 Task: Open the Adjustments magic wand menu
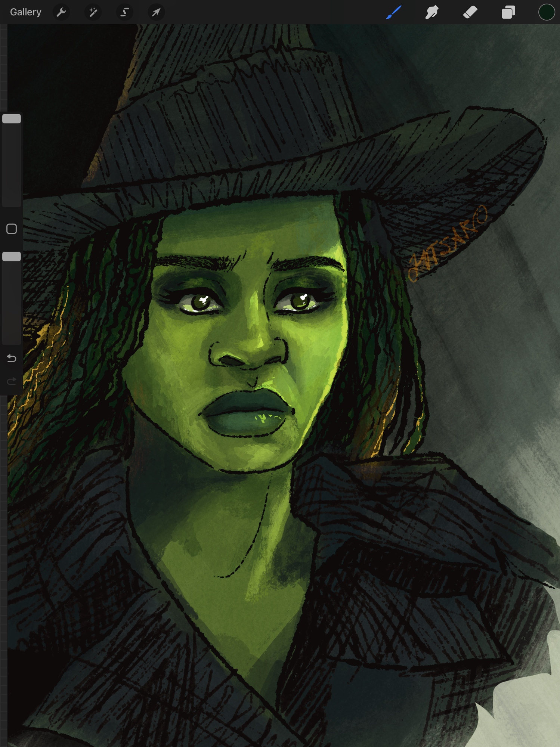[x=93, y=12]
